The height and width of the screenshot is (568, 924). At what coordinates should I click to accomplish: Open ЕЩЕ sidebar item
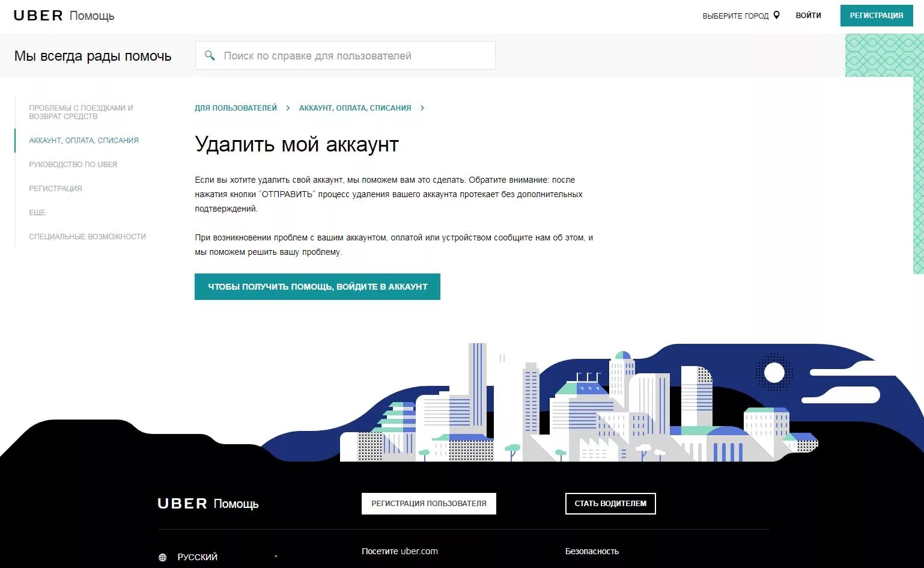pyautogui.click(x=37, y=212)
